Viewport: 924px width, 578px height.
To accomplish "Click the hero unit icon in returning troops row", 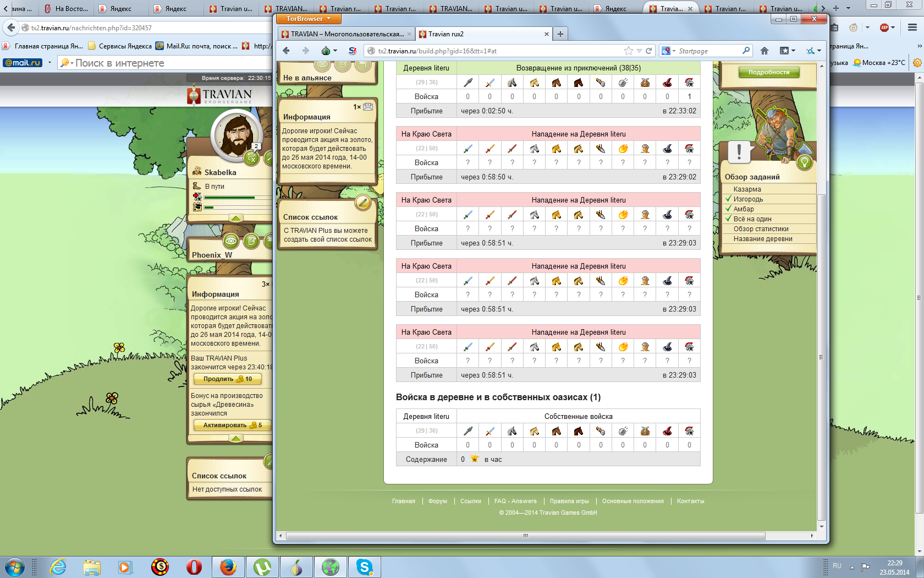I will coord(689,83).
